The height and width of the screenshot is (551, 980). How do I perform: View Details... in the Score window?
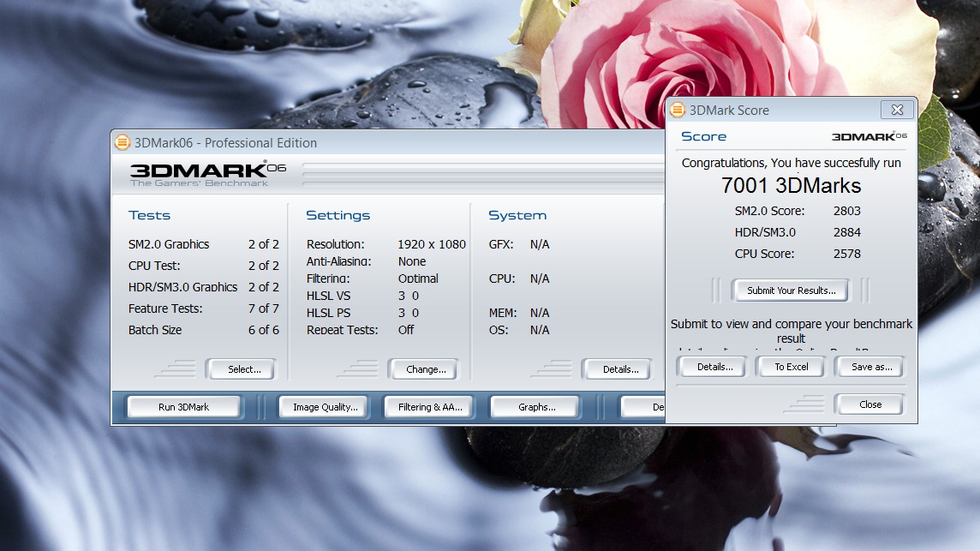(714, 367)
